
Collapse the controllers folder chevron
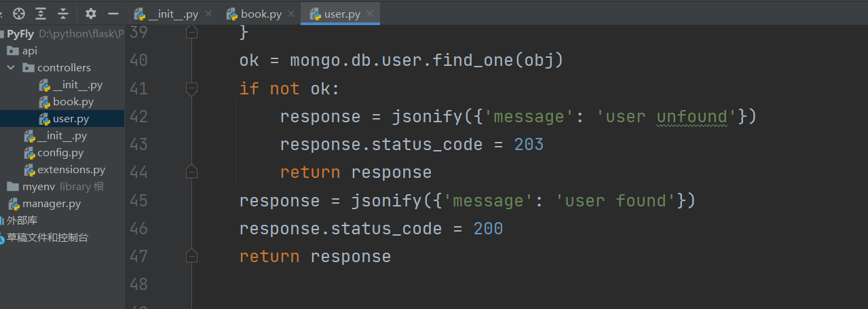click(11, 68)
